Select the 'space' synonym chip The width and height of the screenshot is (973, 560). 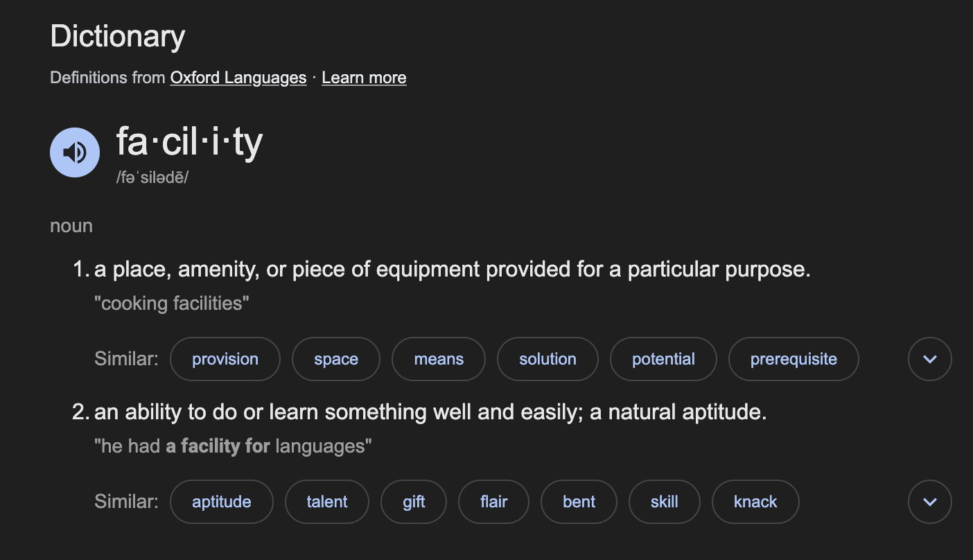pos(336,359)
